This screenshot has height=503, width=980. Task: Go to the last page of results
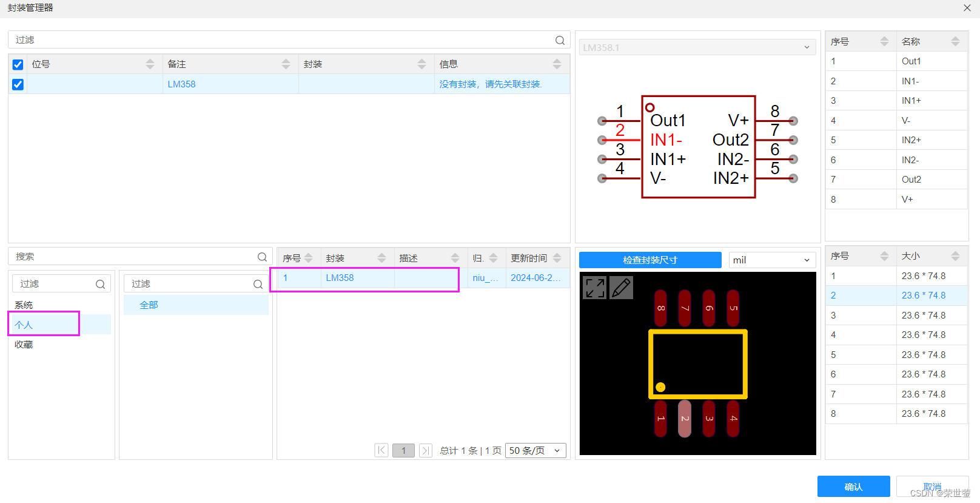point(426,450)
